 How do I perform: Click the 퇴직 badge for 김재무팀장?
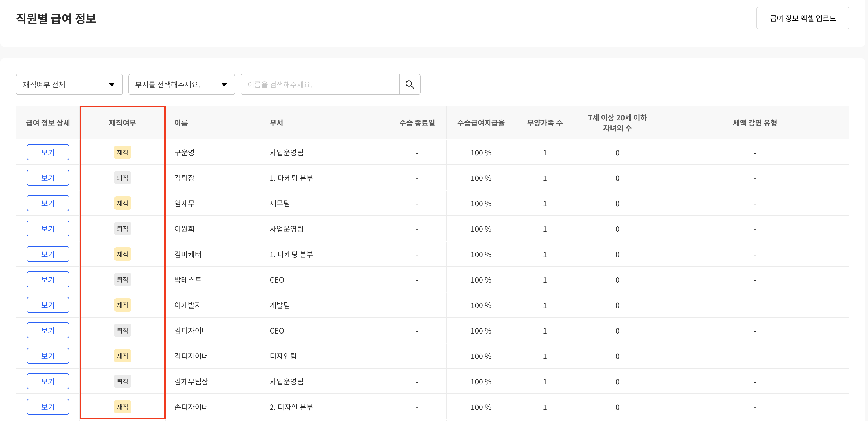pos(122,381)
